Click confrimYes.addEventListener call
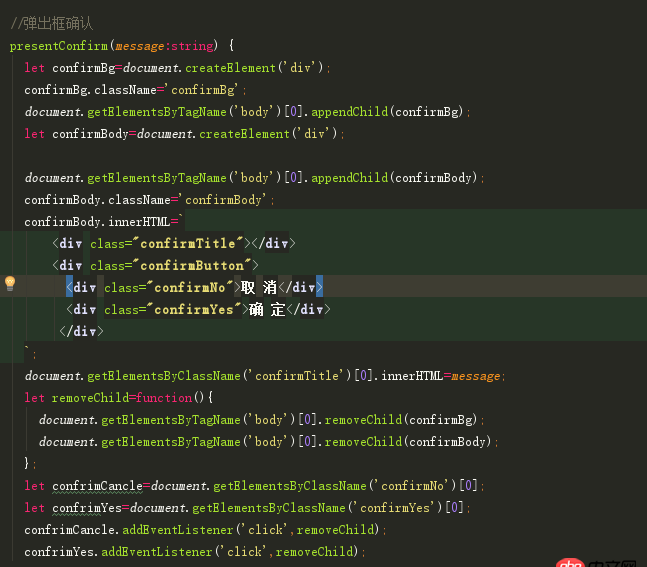This screenshot has height=567, width=647. pos(191,551)
